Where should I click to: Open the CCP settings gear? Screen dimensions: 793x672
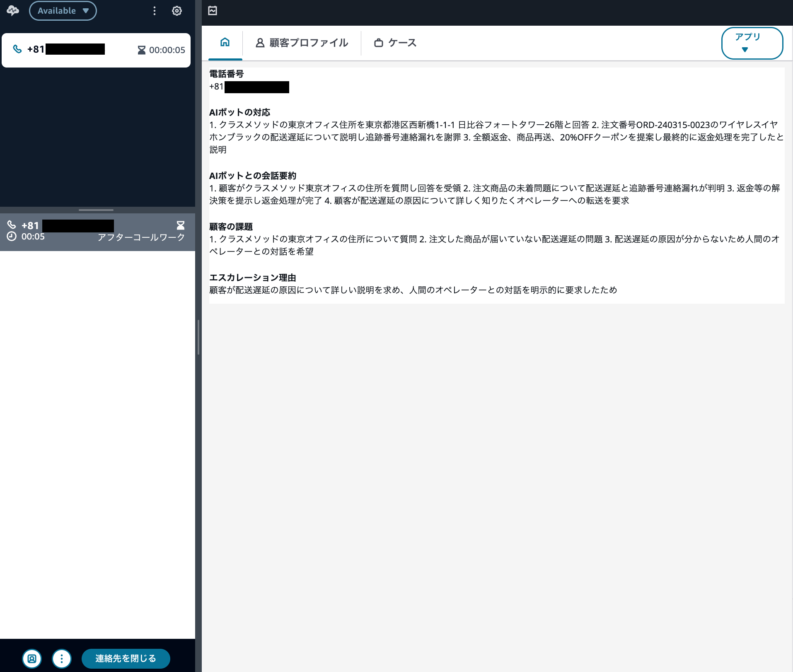177,11
